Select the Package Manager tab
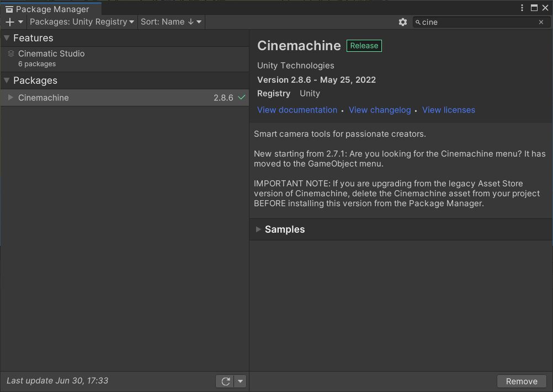Image resolution: width=553 pixels, height=392 pixels. coord(51,9)
